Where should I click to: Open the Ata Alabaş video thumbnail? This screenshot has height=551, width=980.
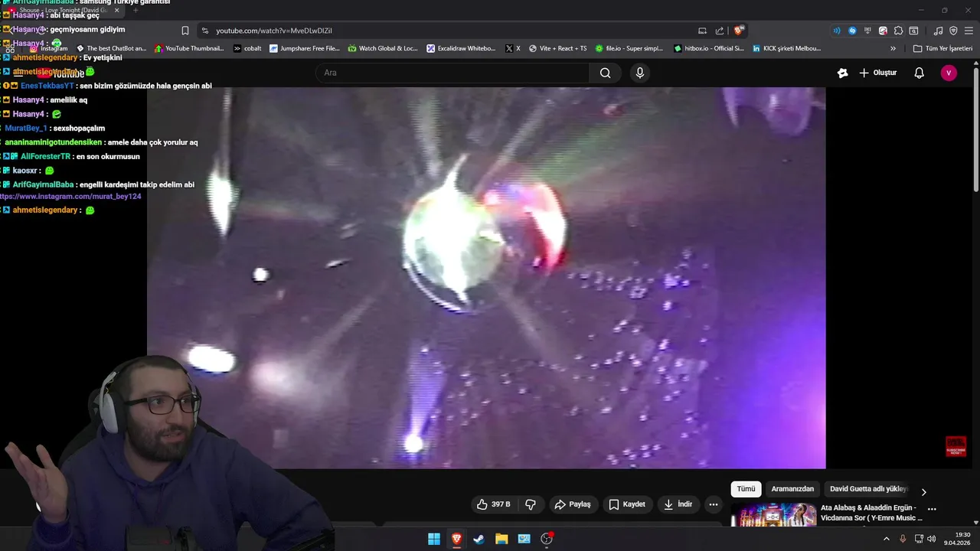click(773, 514)
